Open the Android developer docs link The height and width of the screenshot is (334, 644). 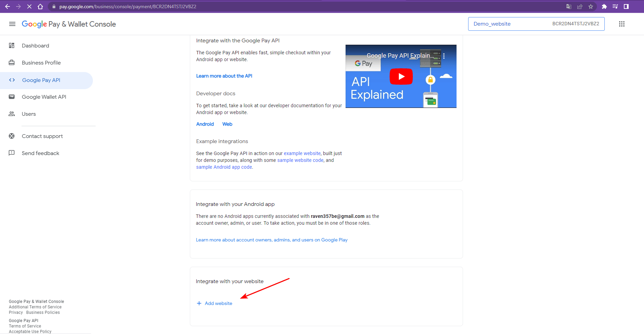(205, 124)
